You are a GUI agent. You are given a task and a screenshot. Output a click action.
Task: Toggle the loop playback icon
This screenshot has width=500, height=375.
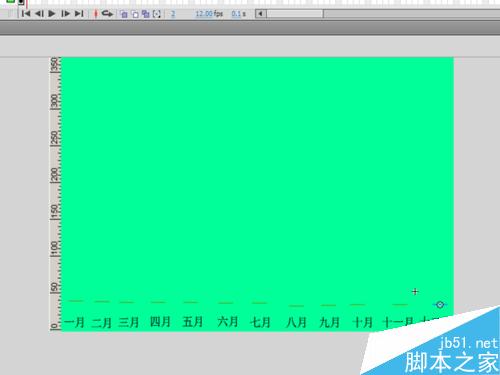tap(107, 14)
